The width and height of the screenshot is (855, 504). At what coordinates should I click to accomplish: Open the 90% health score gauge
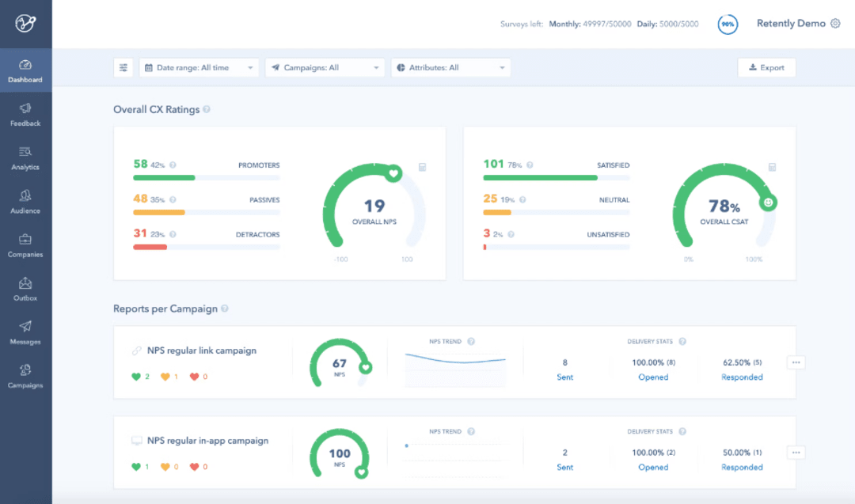coord(728,24)
